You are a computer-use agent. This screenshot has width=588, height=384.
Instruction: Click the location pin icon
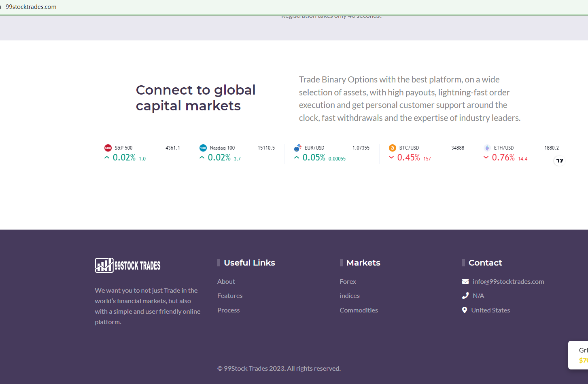click(465, 310)
